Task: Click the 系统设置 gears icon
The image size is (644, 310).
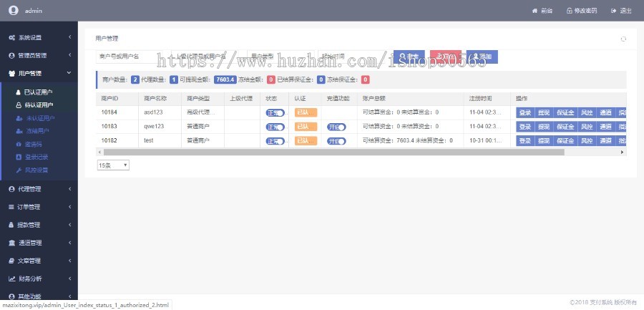Action: 12,37
